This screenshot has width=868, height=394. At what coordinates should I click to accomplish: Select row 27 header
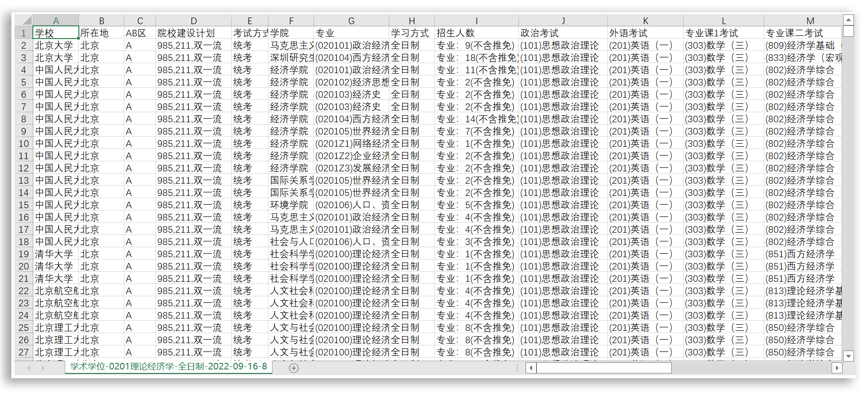24,352
